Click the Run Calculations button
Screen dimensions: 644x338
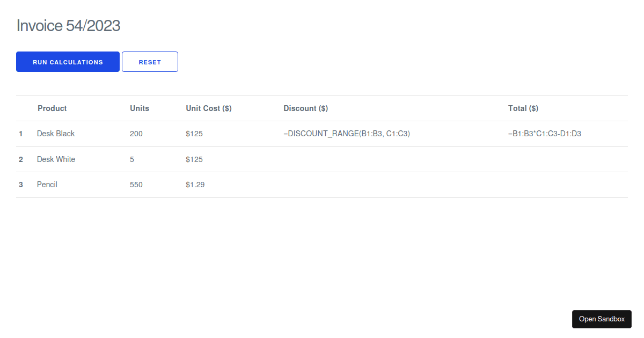(x=68, y=62)
